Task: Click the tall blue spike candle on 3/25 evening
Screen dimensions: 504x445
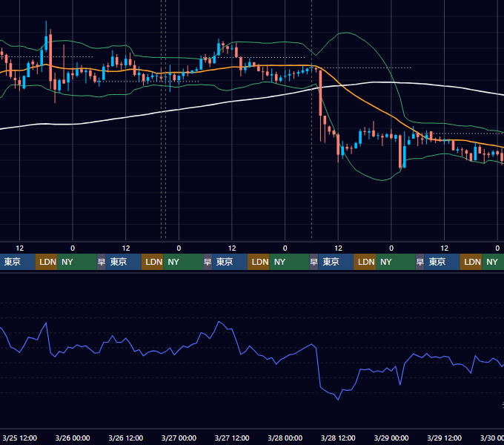Action: click(x=46, y=43)
